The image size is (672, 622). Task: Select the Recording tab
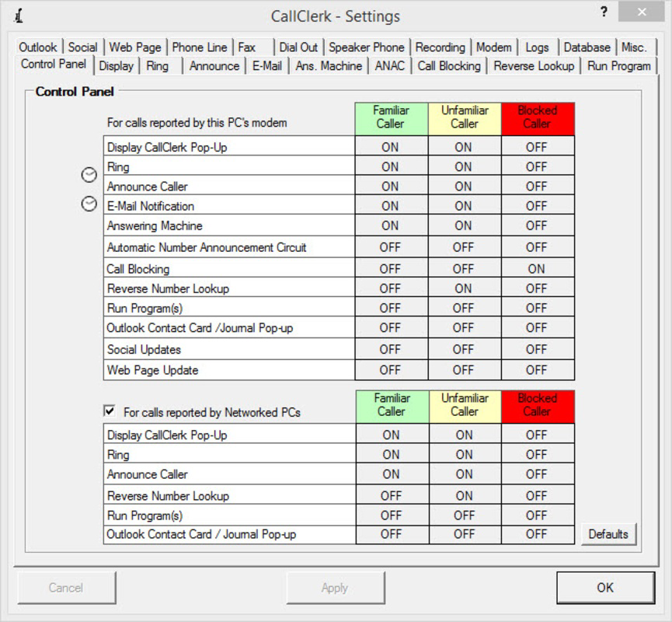click(x=440, y=47)
